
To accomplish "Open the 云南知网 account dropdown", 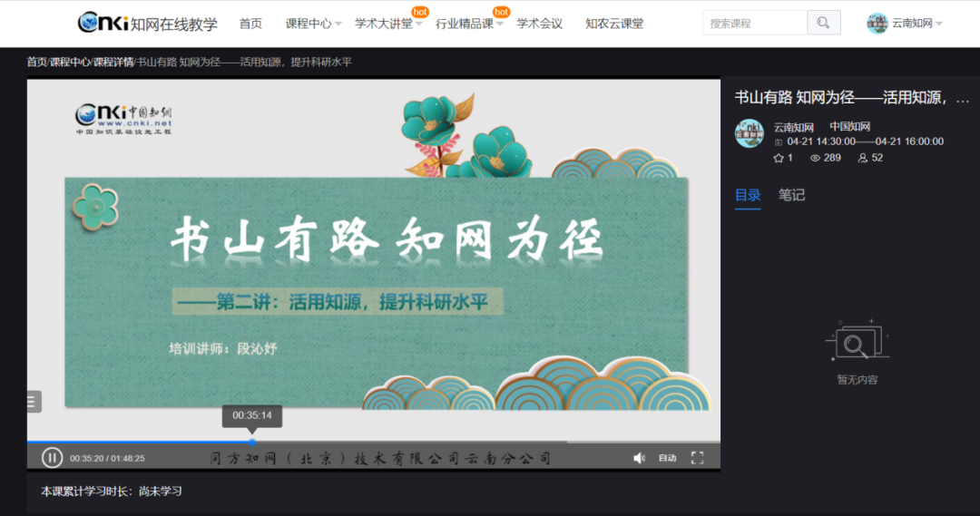I will tap(916, 23).
